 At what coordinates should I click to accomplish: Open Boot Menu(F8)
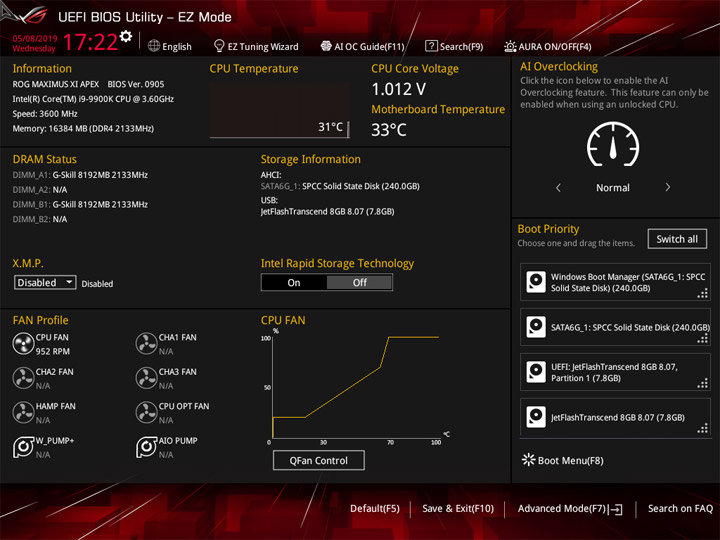[x=563, y=460]
